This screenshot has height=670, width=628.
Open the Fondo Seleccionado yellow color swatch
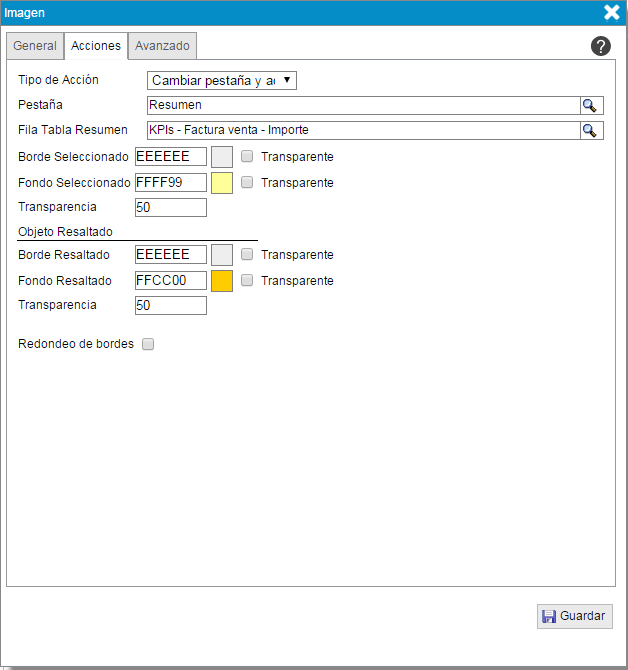[222, 183]
